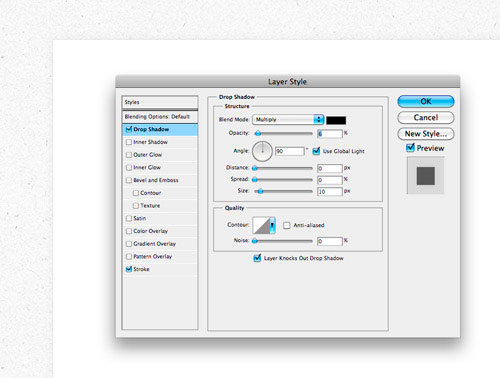Screen dimensions: 500x378
Task: Click the Angle dial control
Action: 262,151
